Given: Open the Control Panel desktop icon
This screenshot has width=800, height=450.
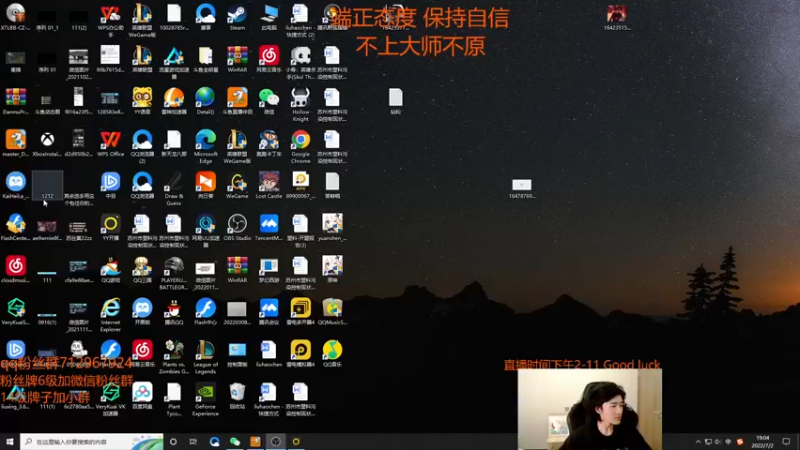Looking at the screenshot, I should (x=237, y=353).
